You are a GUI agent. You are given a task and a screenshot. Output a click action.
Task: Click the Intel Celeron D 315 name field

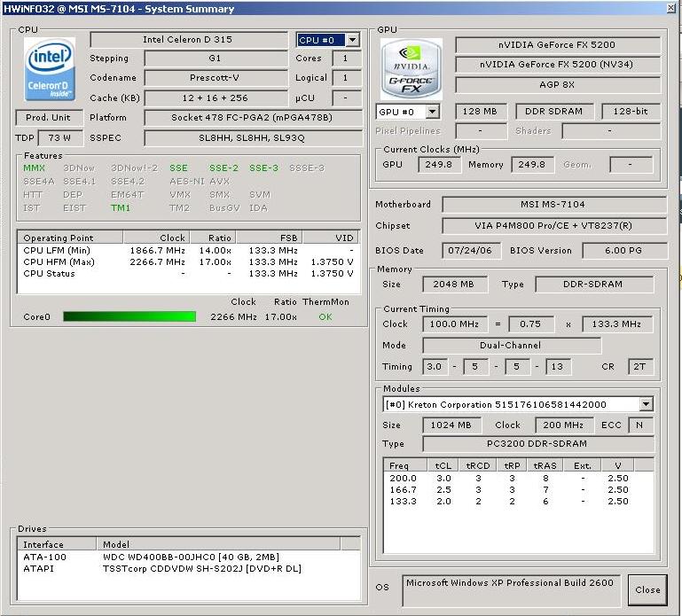(187, 40)
